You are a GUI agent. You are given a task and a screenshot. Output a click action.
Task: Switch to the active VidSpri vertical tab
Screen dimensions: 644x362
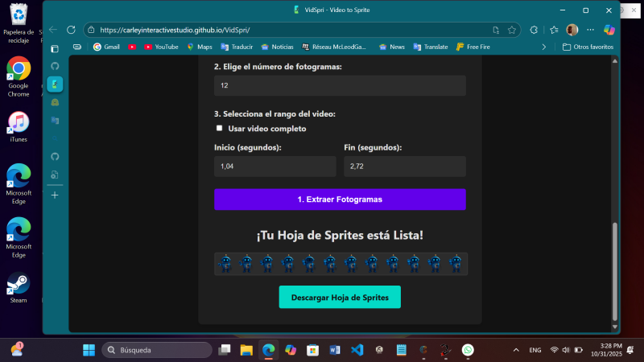55,84
